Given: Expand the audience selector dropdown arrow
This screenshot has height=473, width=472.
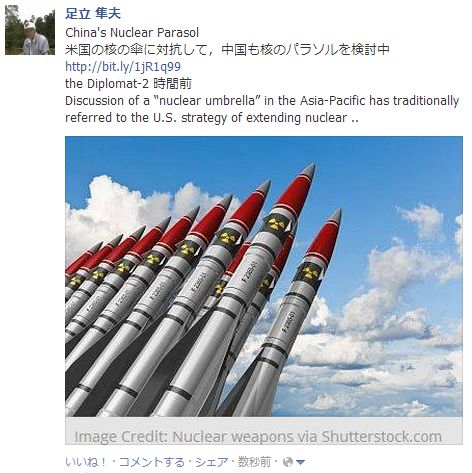Looking at the screenshot, I should point(300,462).
